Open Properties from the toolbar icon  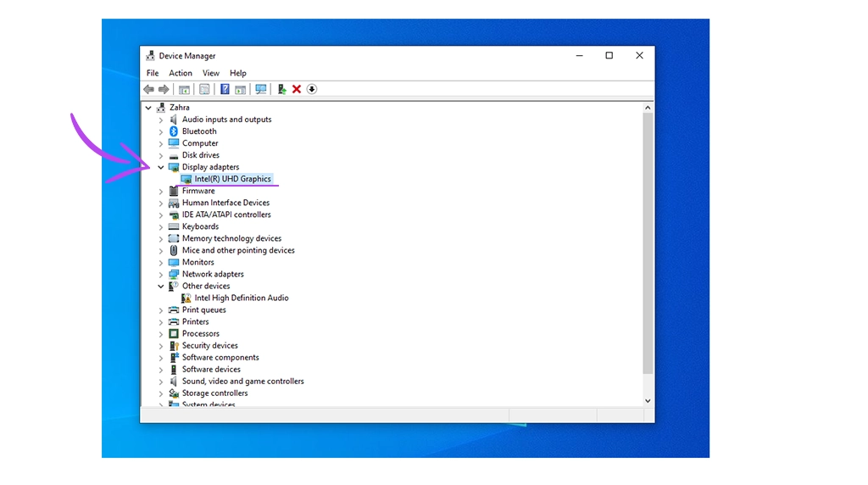(204, 89)
